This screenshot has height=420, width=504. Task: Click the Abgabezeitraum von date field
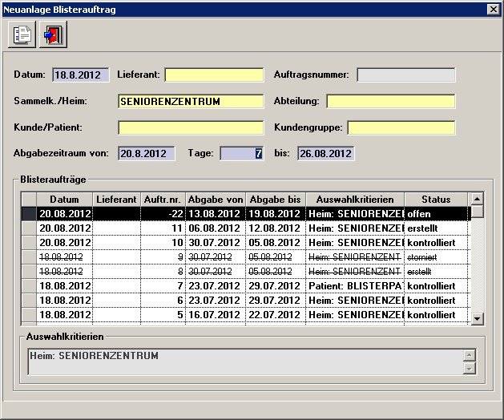(x=146, y=153)
